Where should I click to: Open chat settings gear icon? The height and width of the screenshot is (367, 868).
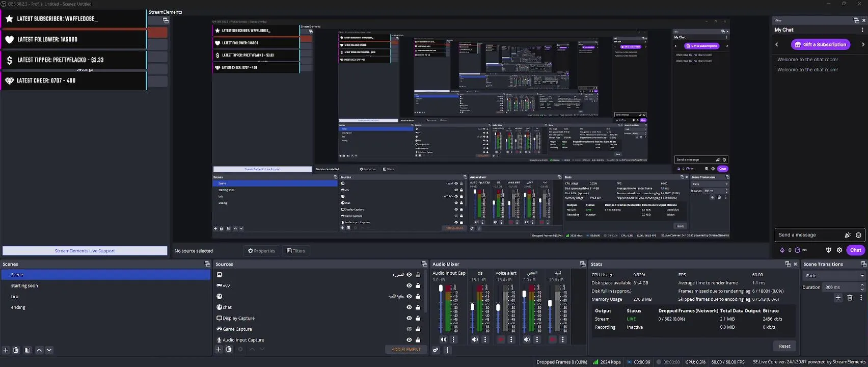coord(839,250)
